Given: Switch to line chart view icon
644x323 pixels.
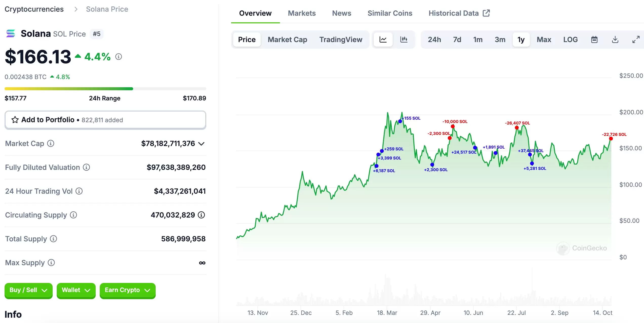Looking at the screenshot, I should pyautogui.click(x=383, y=40).
